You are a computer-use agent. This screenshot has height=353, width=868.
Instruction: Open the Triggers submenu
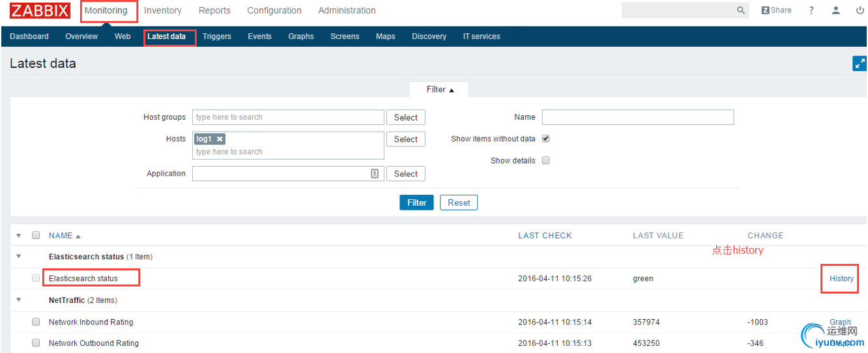[217, 36]
